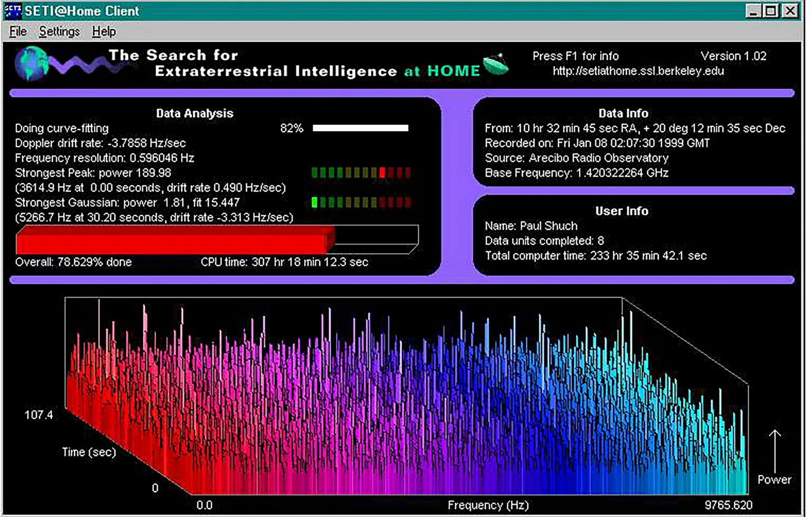Open the Settings menu
812x517 pixels.
(59, 32)
